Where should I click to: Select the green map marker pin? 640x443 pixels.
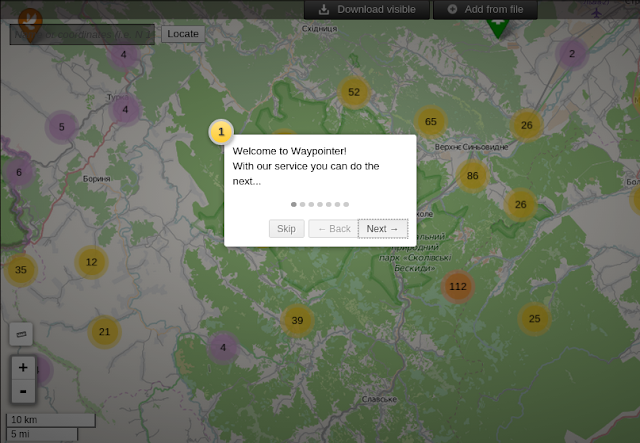[498, 29]
